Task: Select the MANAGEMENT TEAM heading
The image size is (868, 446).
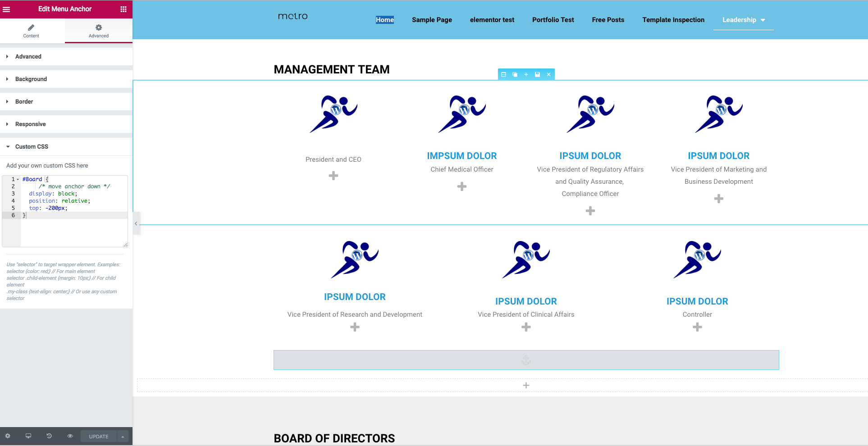Action: coord(332,69)
